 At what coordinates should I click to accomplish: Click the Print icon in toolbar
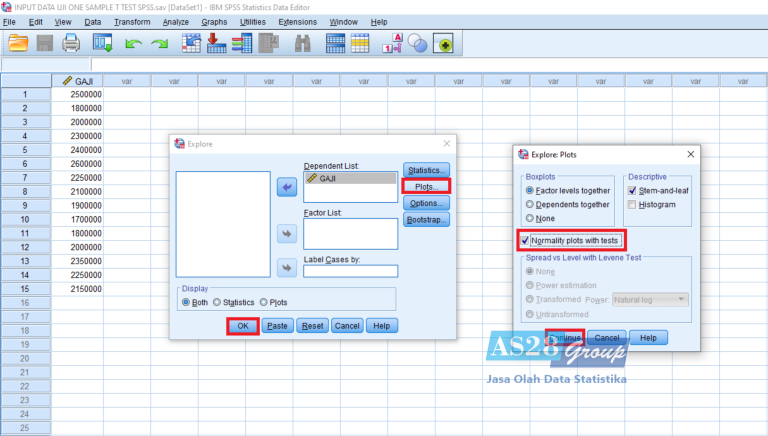[72, 43]
